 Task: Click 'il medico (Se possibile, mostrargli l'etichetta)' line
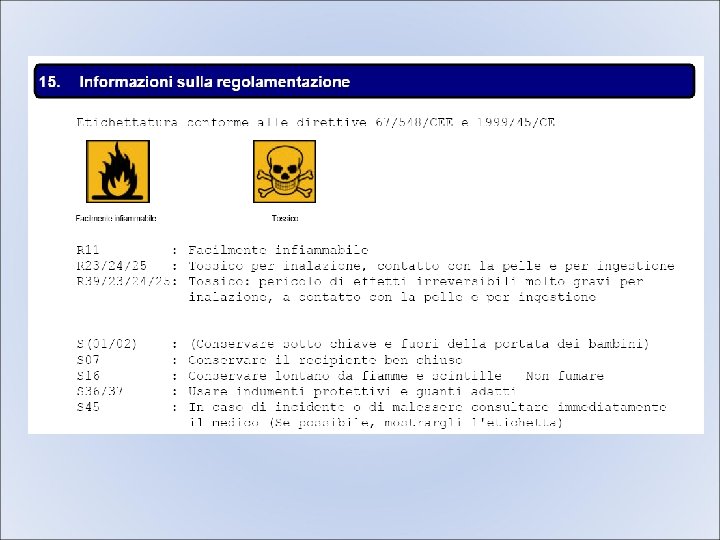coord(376,422)
